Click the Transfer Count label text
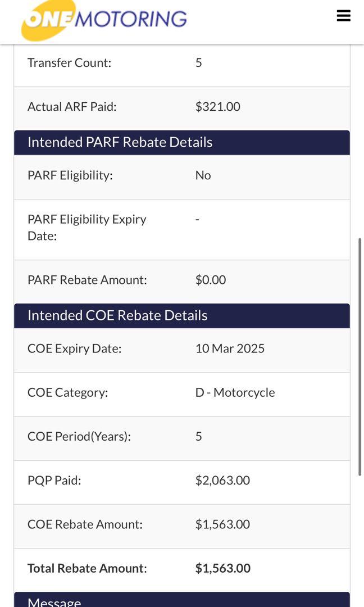This screenshot has height=607, width=364. tap(69, 62)
